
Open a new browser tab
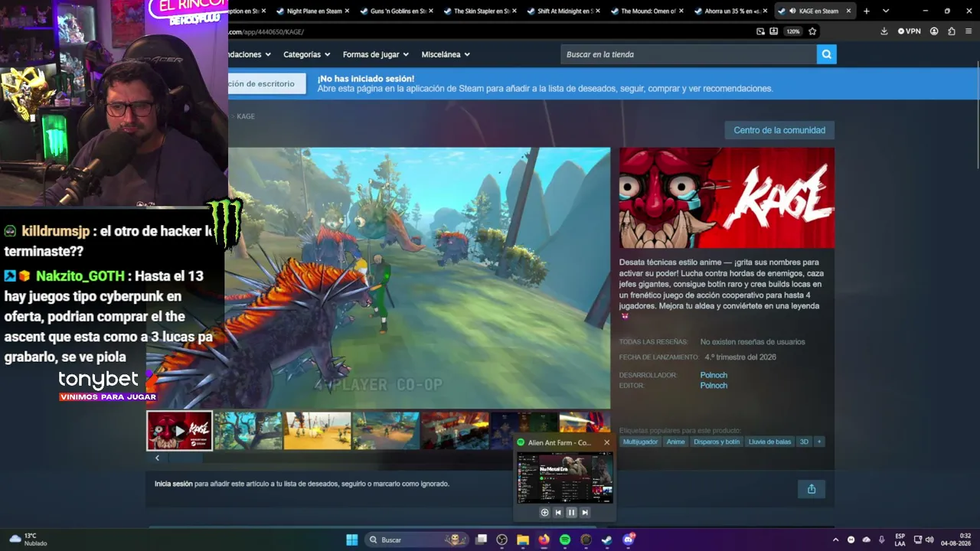(x=867, y=11)
